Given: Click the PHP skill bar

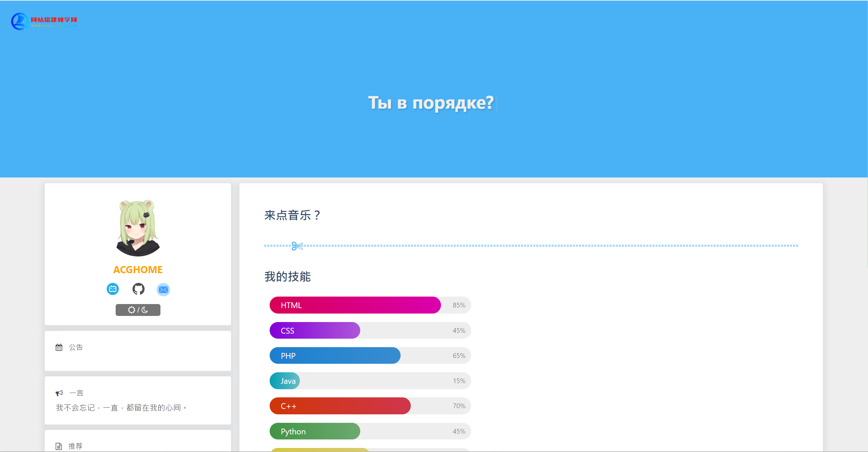Looking at the screenshot, I should click(x=334, y=356).
